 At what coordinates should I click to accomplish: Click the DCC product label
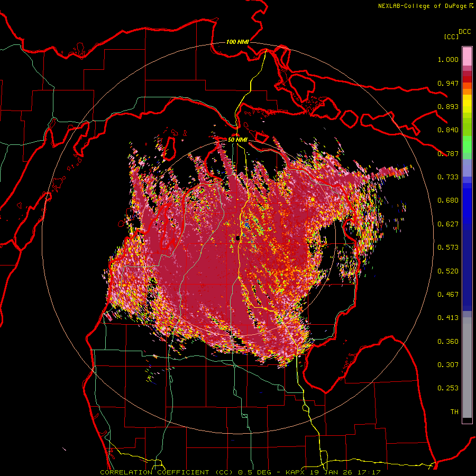tap(464, 32)
